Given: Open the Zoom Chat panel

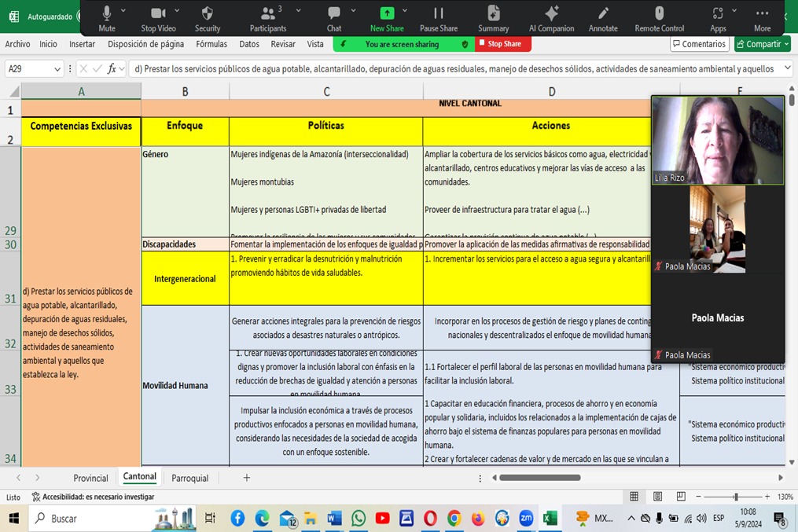Looking at the screenshot, I should coord(334,19).
